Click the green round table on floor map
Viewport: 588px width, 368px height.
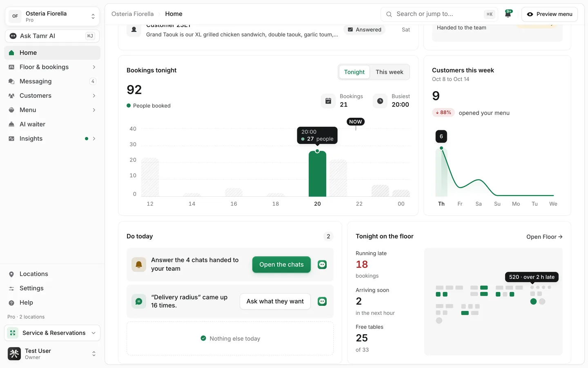533,302
